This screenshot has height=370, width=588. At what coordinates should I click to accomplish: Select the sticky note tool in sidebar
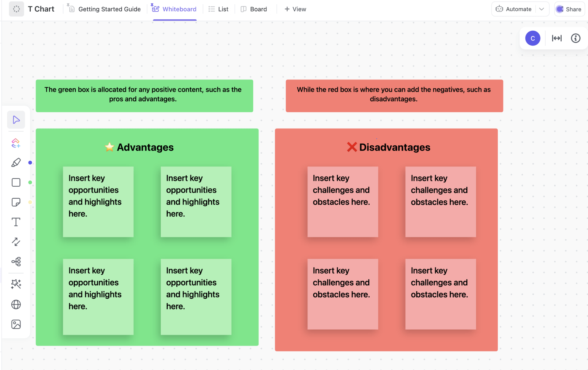pyautogui.click(x=16, y=203)
